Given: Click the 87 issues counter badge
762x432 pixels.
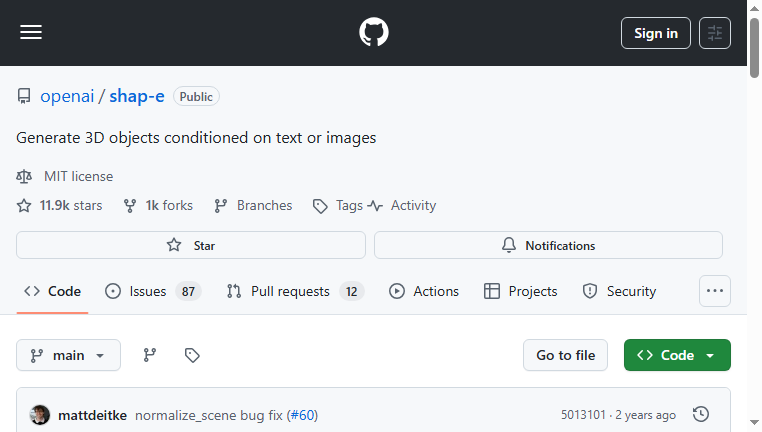Looking at the screenshot, I should tap(188, 292).
